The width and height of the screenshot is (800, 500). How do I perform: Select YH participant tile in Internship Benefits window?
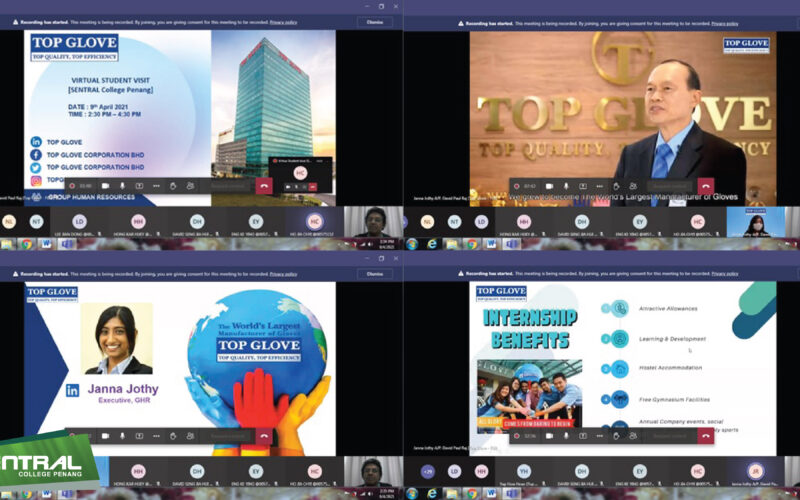click(x=524, y=472)
